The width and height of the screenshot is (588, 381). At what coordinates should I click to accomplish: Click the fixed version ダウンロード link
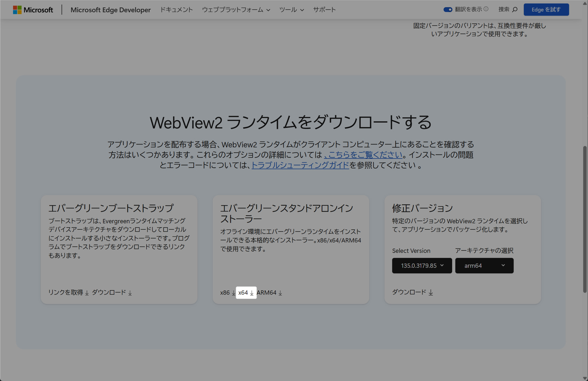click(x=413, y=292)
